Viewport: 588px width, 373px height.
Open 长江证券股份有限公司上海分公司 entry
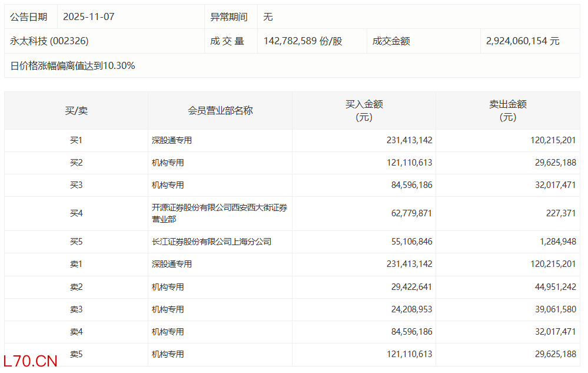pos(211,242)
